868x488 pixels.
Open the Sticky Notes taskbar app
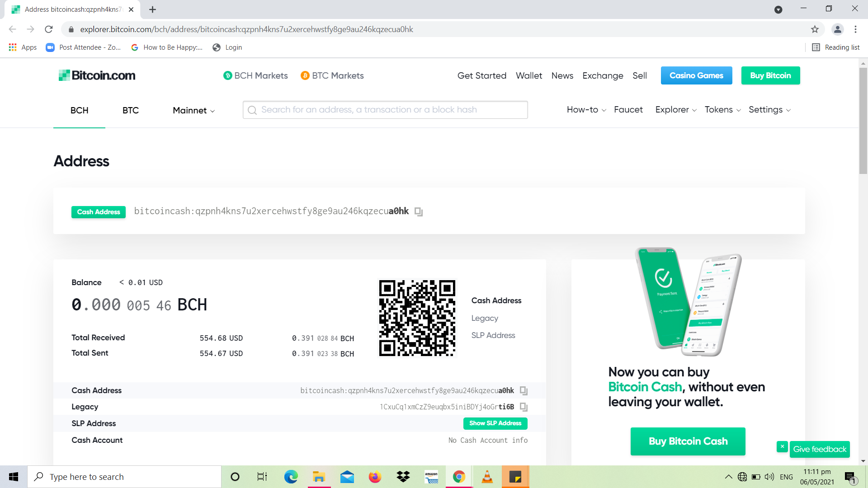point(515,477)
